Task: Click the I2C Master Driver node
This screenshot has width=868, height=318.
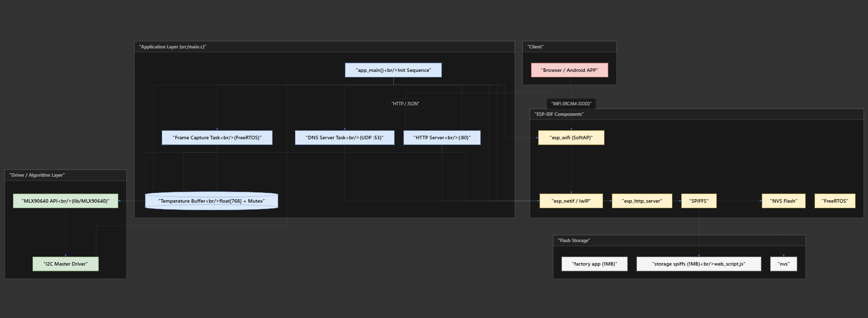Action: [65, 264]
